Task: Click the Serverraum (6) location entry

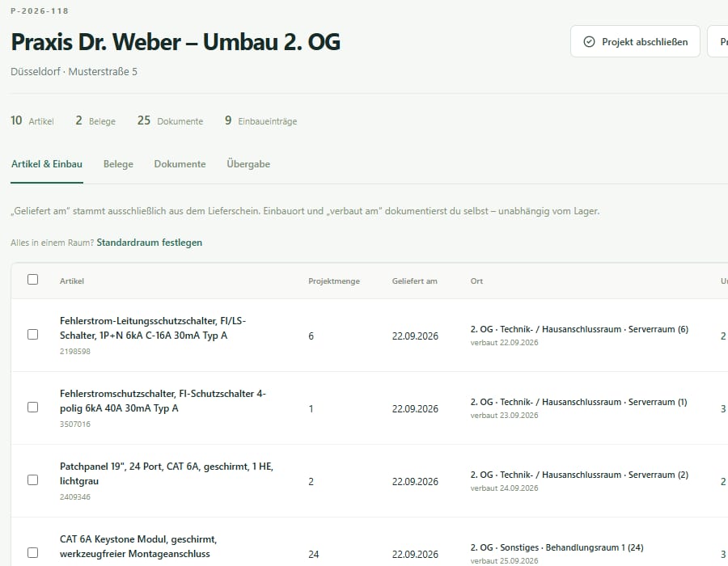Action: (579, 329)
